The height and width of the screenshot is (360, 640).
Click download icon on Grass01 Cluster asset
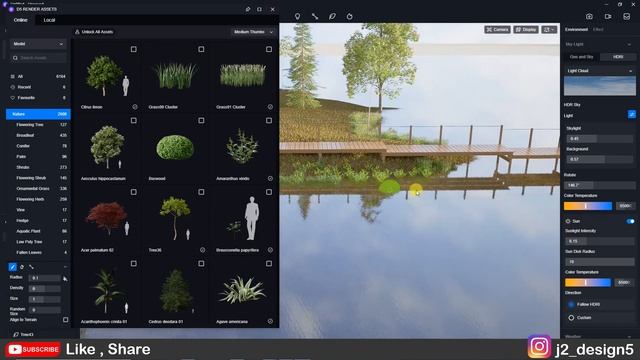[270, 107]
